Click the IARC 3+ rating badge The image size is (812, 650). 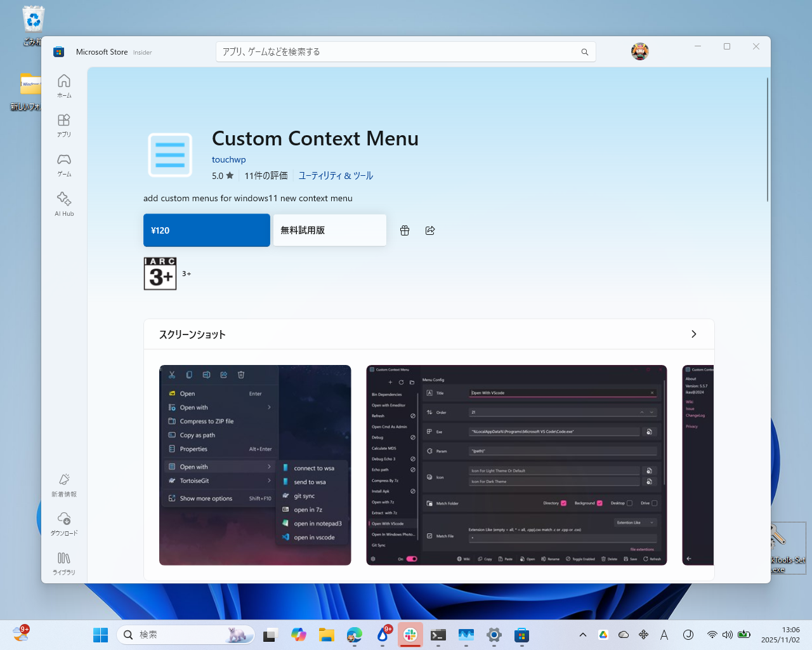(160, 274)
